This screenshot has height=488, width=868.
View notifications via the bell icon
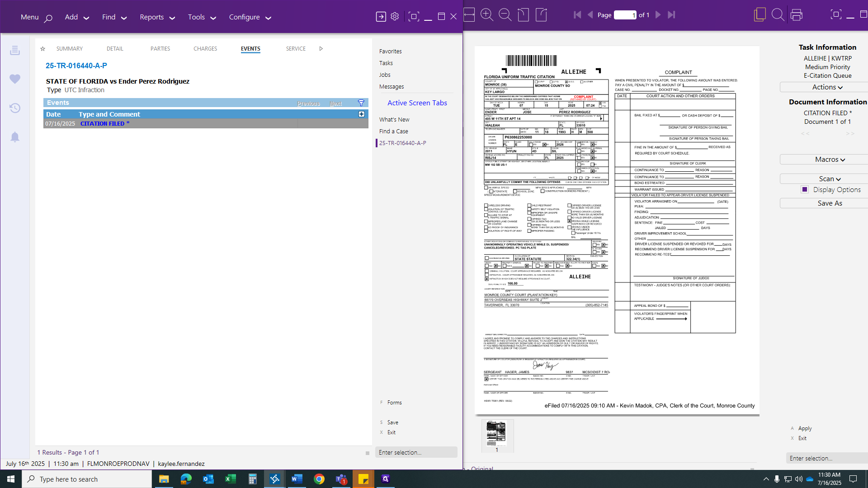click(15, 137)
